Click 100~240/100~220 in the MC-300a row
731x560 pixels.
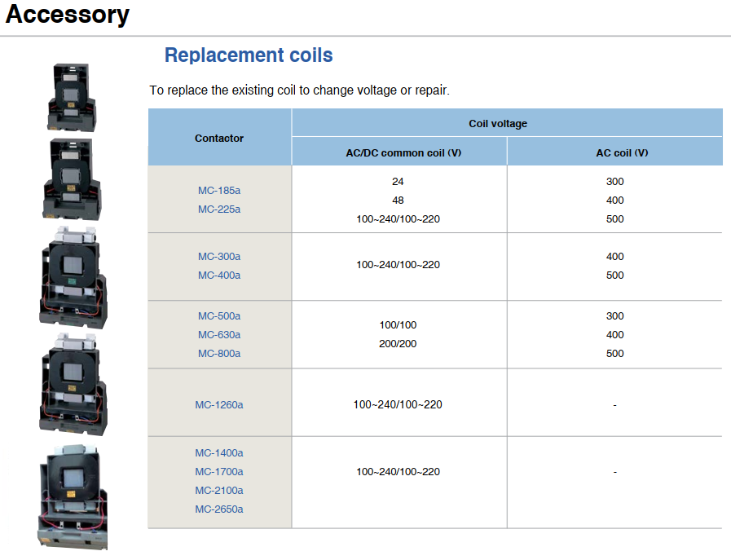point(398,265)
